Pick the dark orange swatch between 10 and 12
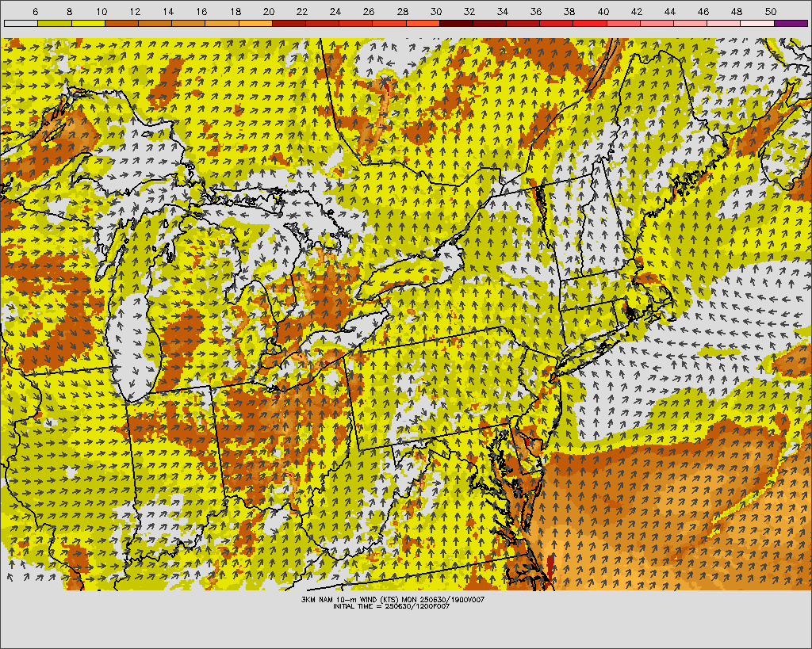The image size is (812, 649). click(x=121, y=23)
